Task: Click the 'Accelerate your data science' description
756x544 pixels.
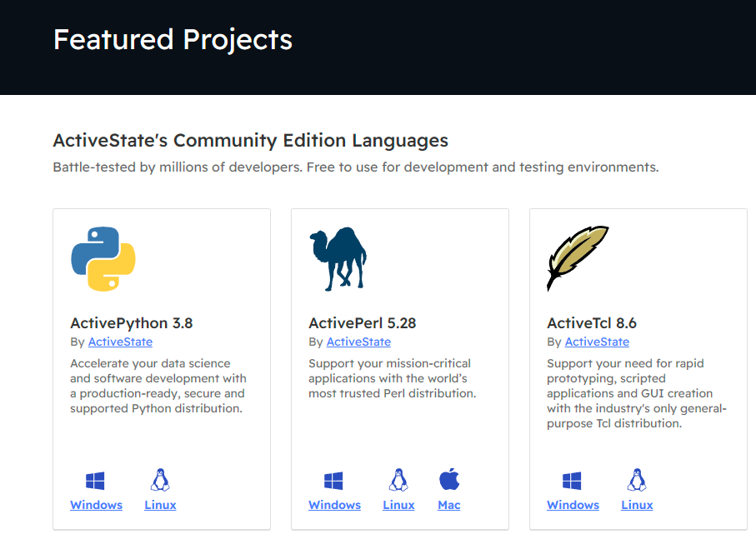Action: [158, 386]
